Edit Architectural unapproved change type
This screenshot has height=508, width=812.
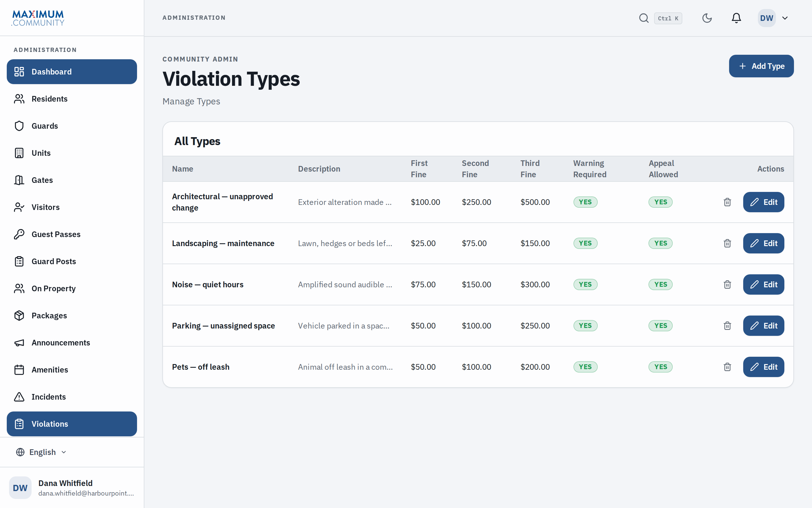pos(763,202)
